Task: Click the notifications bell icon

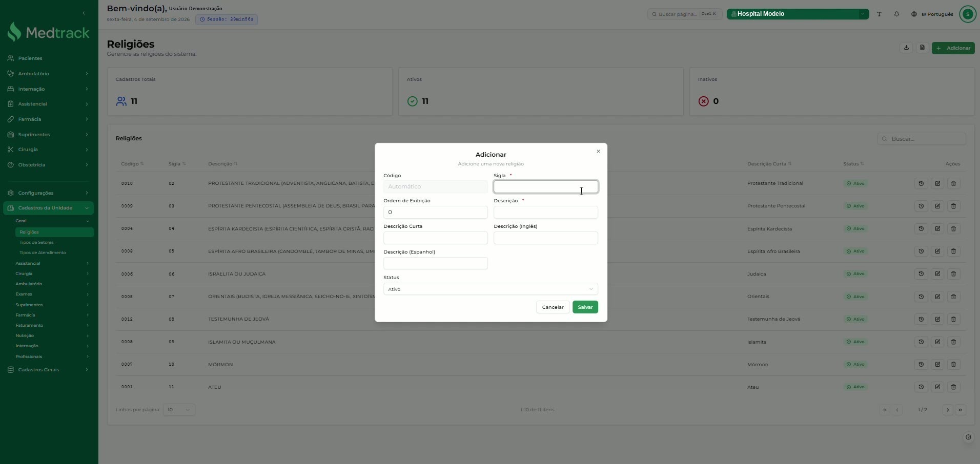Action: pyautogui.click(x=896, y=14)
